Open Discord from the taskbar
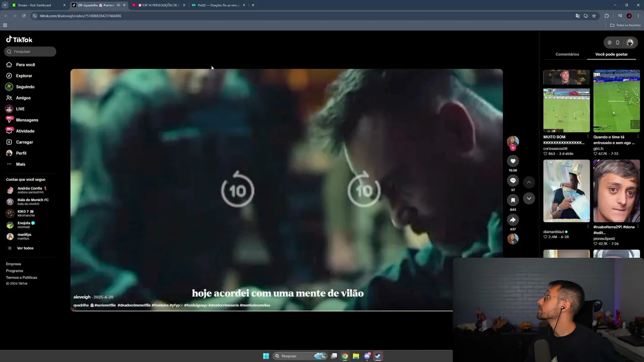Viewport: 644px width, 362px height. 367,356
